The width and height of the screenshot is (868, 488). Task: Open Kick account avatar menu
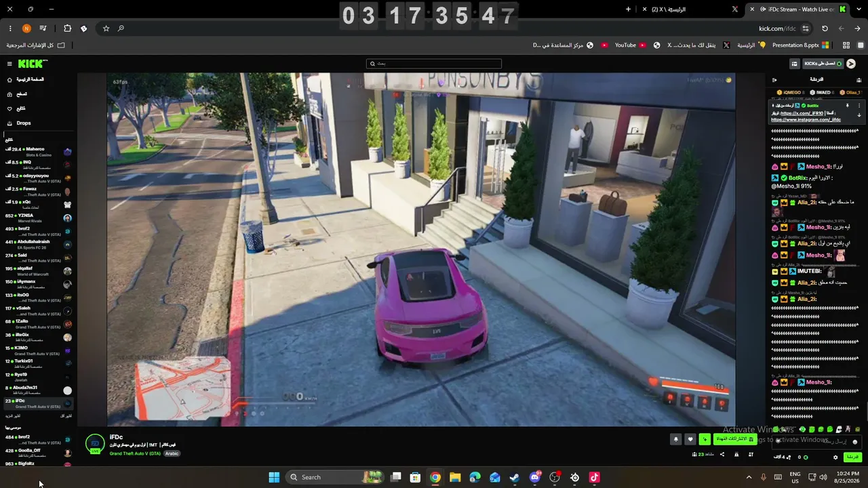point(851,64)
